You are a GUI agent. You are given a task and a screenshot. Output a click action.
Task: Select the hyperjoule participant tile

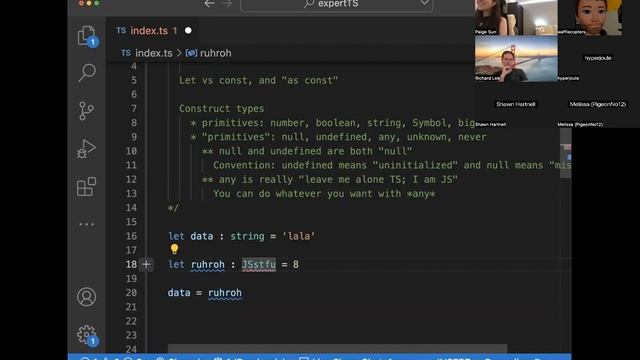coord(598,59)
